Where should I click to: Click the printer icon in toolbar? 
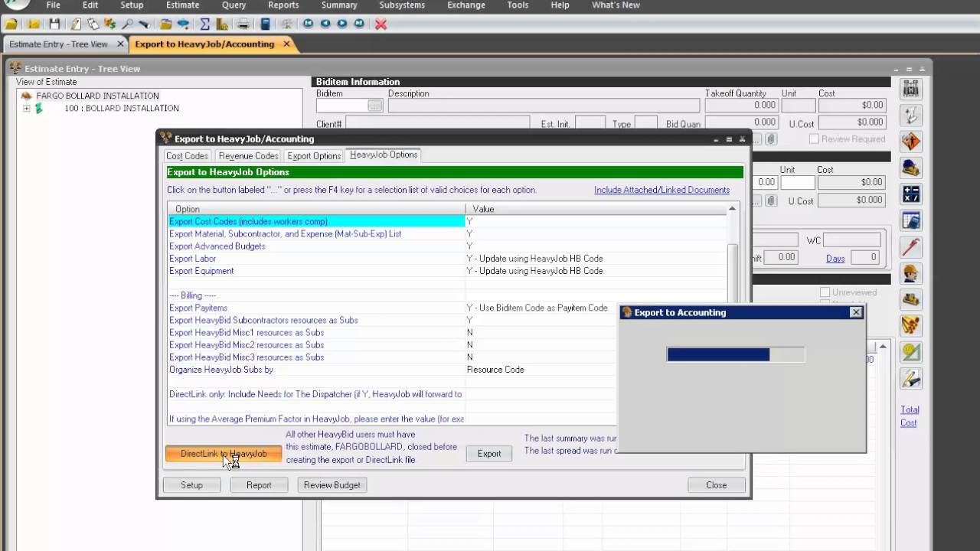(x=243, y=24)
